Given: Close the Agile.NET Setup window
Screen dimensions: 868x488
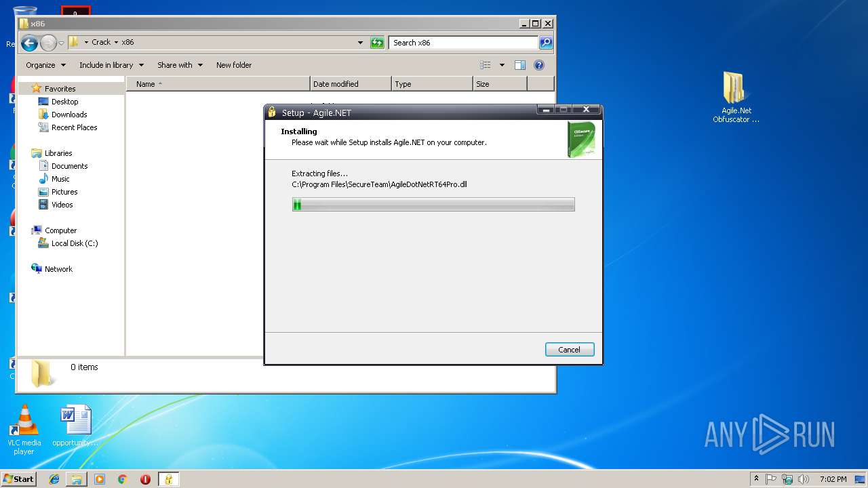Looking at the screenshot, I should click(x=587, y=110).
